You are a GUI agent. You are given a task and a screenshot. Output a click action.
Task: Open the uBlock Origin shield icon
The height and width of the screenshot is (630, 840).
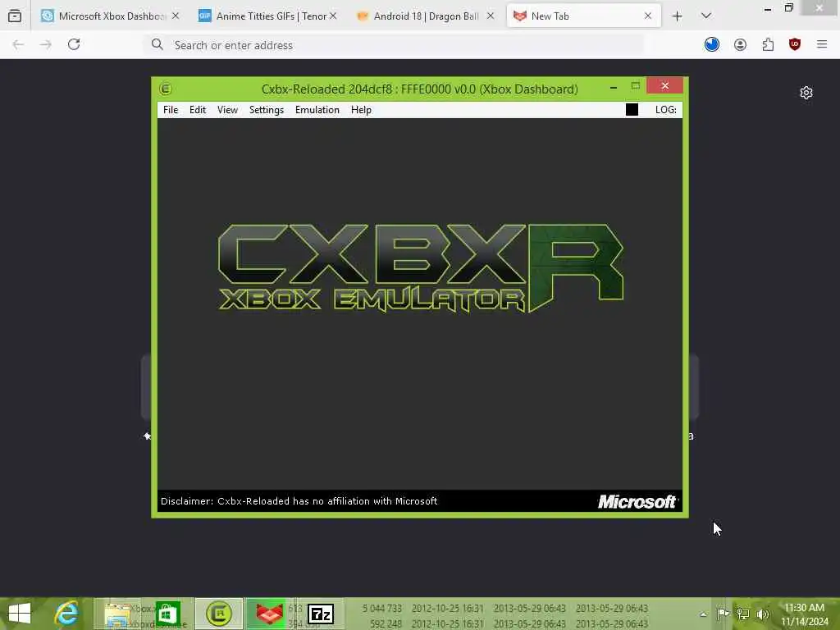tap(795, 44)
